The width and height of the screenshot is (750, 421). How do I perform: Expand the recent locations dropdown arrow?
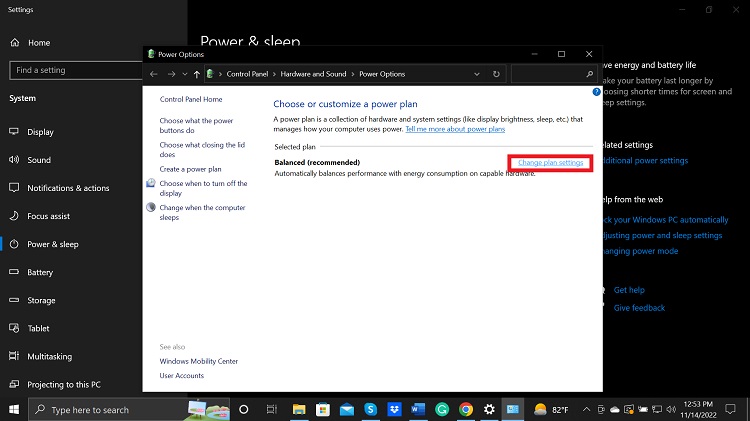point(184,74)
